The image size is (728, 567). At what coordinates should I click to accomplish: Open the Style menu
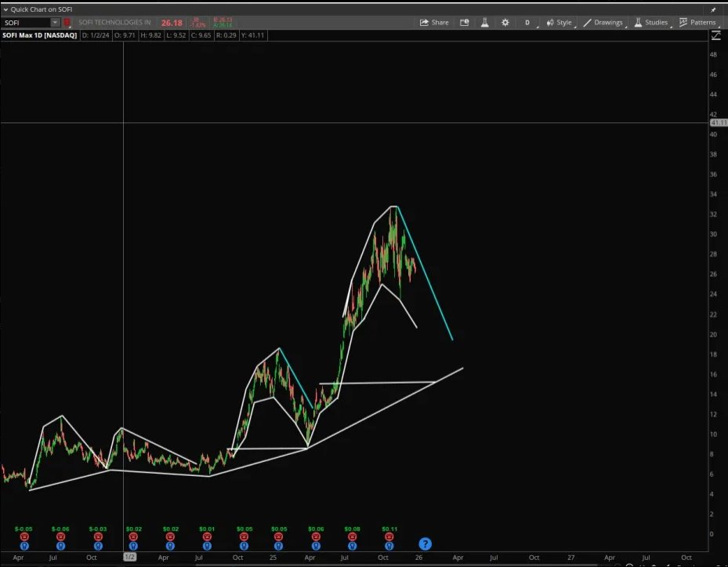click(x=560, y=22)
